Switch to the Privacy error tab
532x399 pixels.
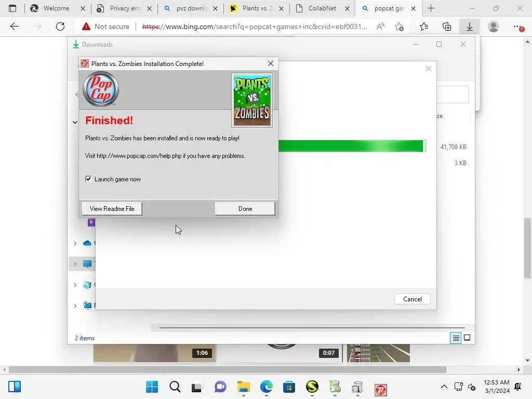click(x=124, y=8)
